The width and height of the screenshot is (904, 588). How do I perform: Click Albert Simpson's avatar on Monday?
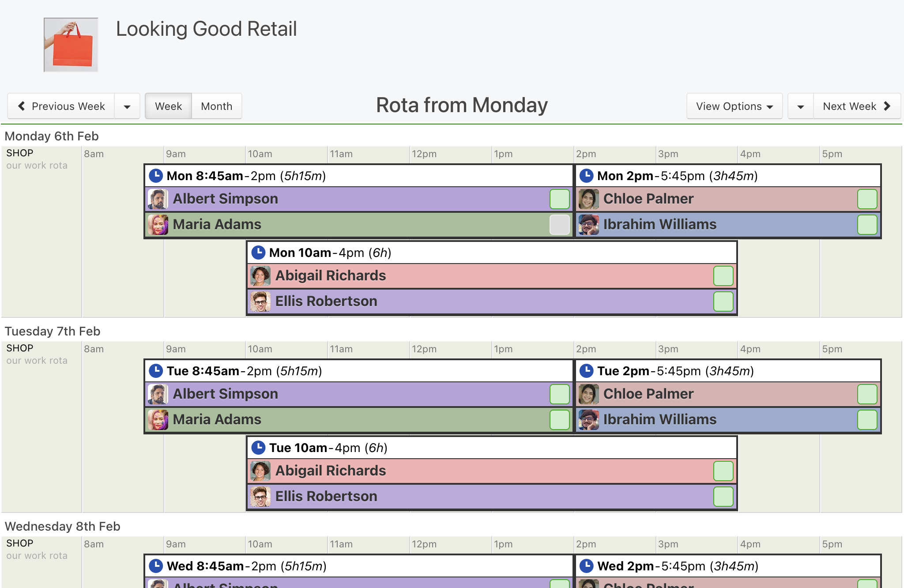click(158, 199)
